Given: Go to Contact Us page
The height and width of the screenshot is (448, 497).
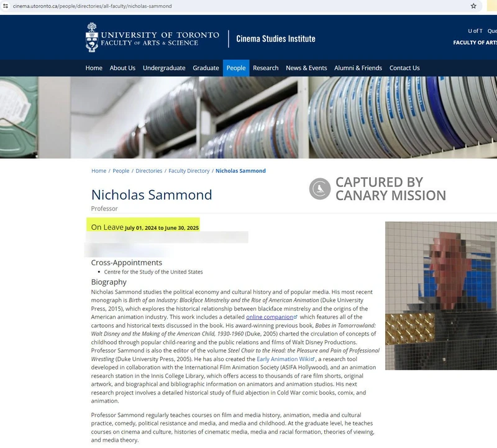Looking at the screenshot, I should click(404, 68).
